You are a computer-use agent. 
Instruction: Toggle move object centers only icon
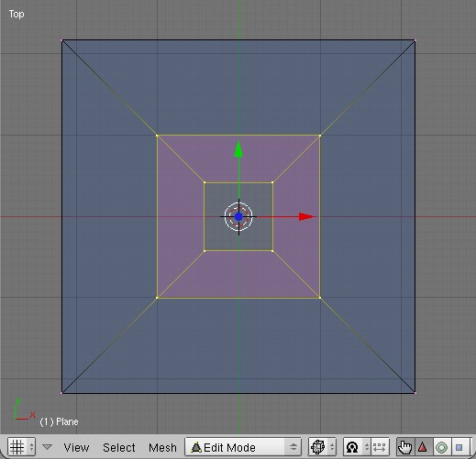(380, 447)
